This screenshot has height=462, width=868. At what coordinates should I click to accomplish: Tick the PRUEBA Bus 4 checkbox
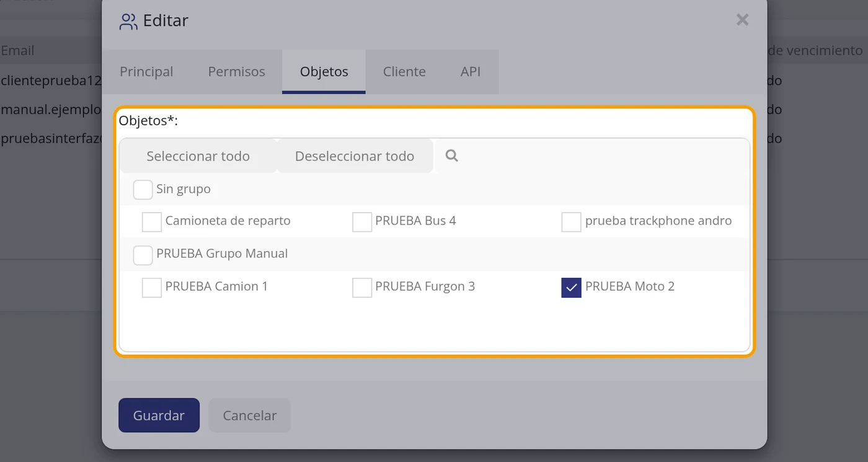tap(362, 221)
